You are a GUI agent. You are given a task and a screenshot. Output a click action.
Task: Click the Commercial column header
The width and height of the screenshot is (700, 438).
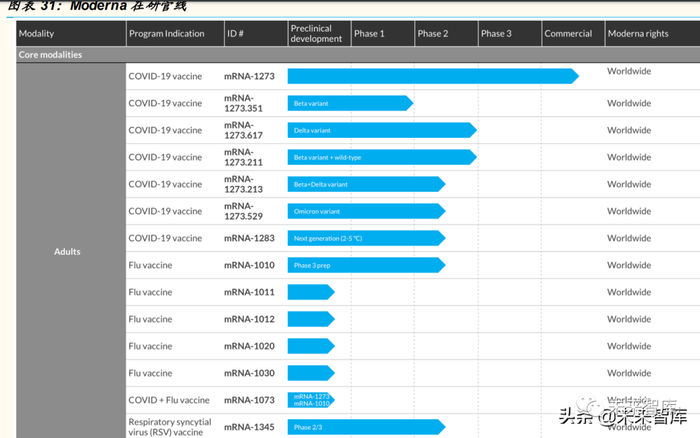point(573,33)
